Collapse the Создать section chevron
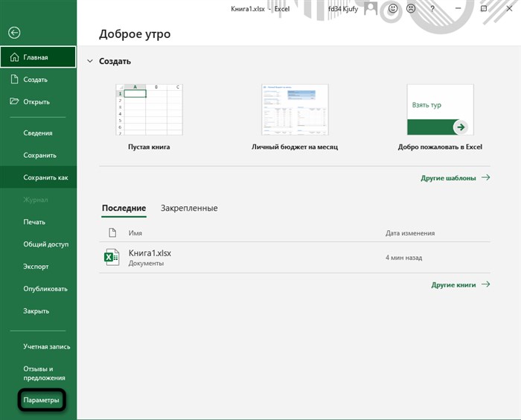 [x=90, y=61]
